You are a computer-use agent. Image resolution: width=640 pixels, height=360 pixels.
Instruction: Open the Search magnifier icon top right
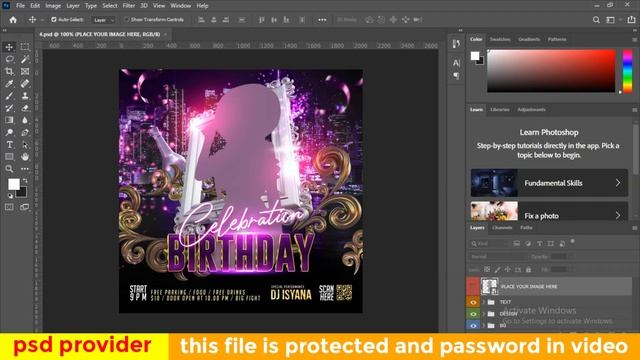596,20
